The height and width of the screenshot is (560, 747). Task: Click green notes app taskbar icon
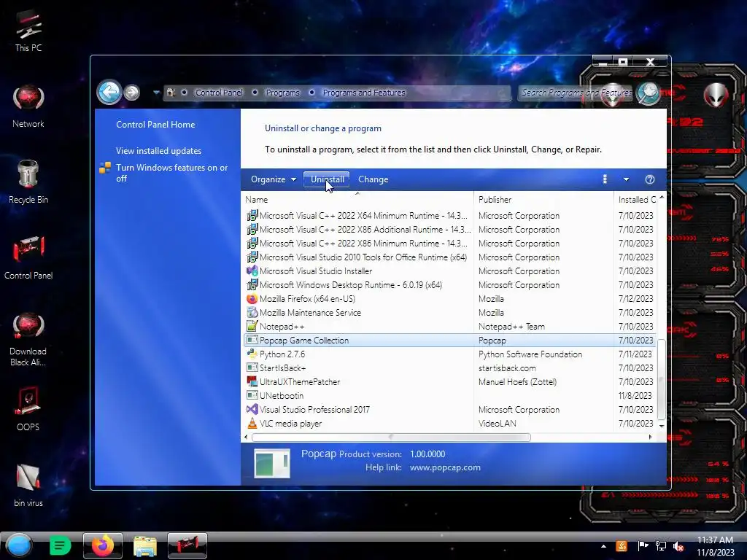pos(60,545)
